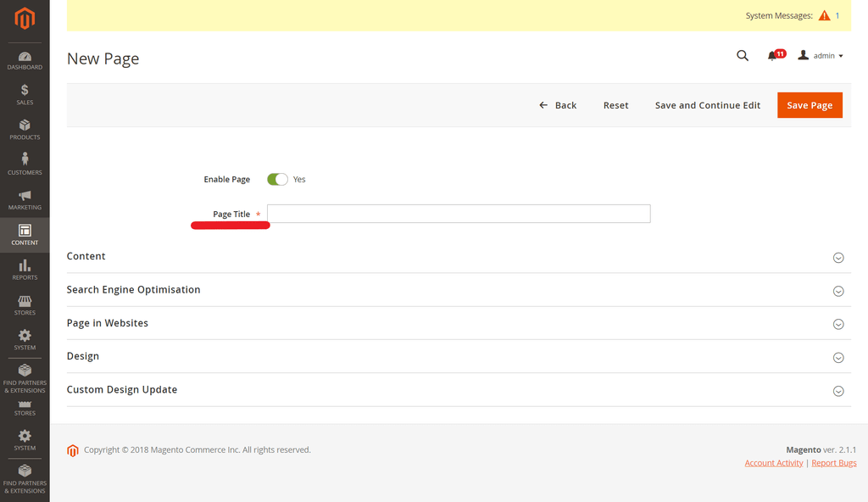Image resolution: width=868 pixels, height=502 pixels.
Task: Open the Sales sidebar menu
Action: coord(25,95)
